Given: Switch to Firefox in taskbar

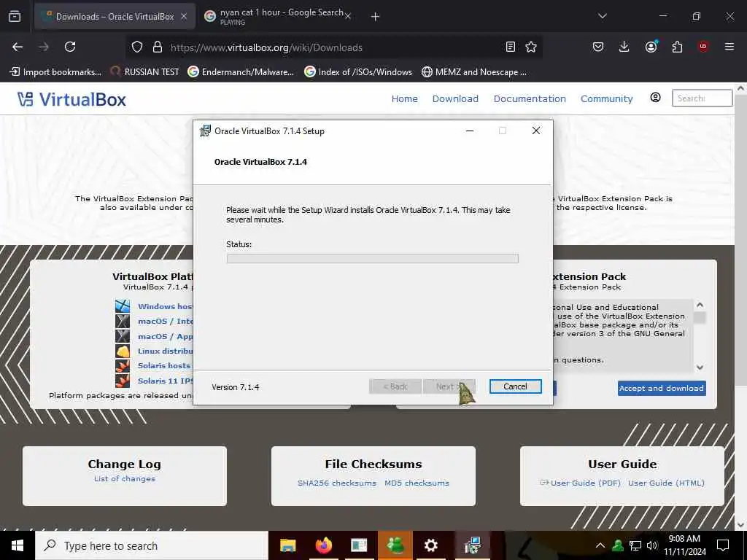Looking at the screenshot, I should (x=323, y=545).
